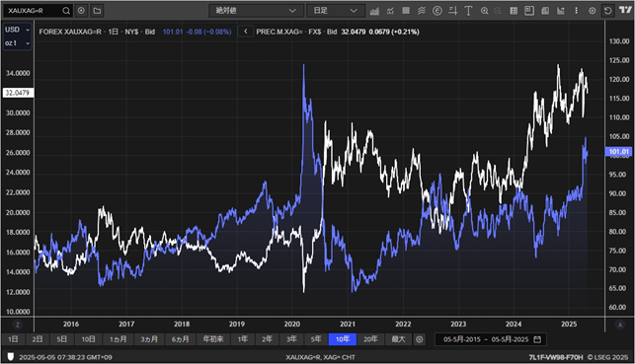Open the wavy lines overlay icon
635x364 pixels.
point(421,11)
